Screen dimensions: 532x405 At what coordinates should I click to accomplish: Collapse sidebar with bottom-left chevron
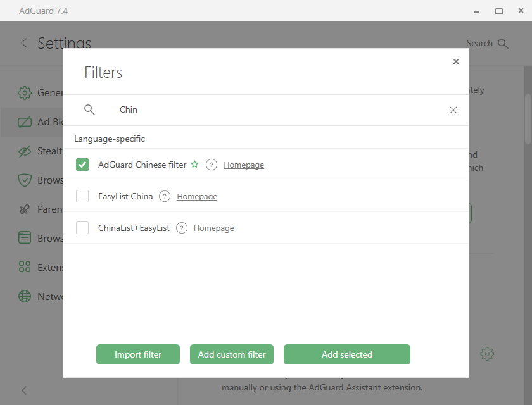[x=24, y=390]
